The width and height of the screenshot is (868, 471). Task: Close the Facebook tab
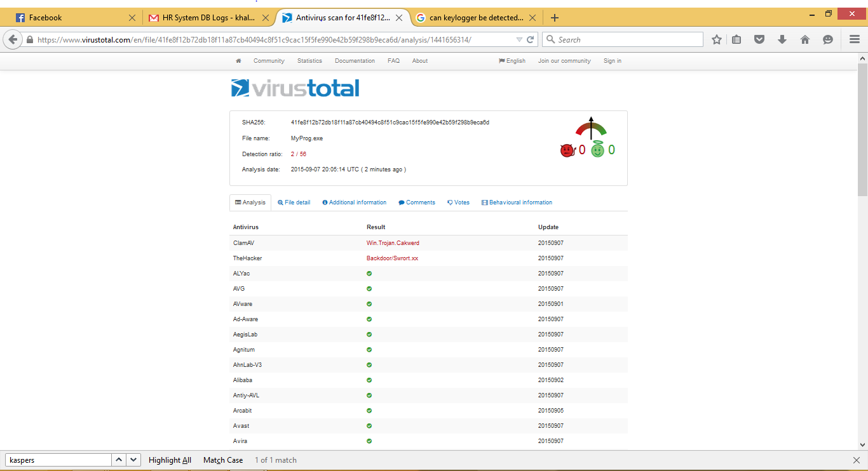(132, 18)
